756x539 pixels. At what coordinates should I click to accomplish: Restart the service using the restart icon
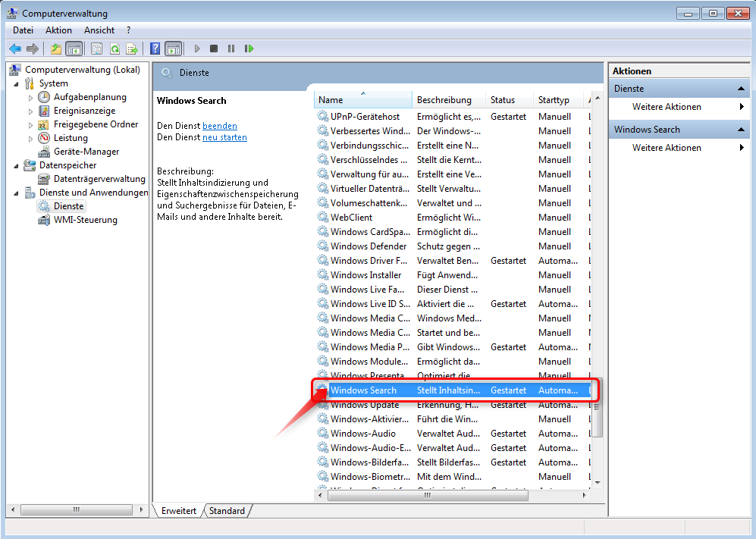coord(249,49)
